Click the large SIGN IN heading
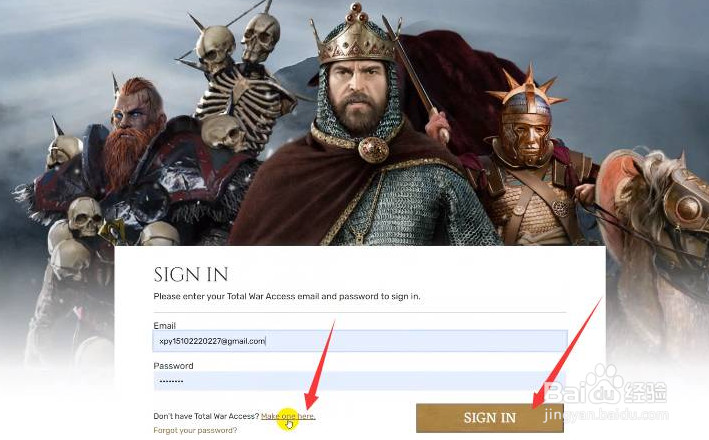The width and height of the screenshot is (709, 440). coord(191,274)
